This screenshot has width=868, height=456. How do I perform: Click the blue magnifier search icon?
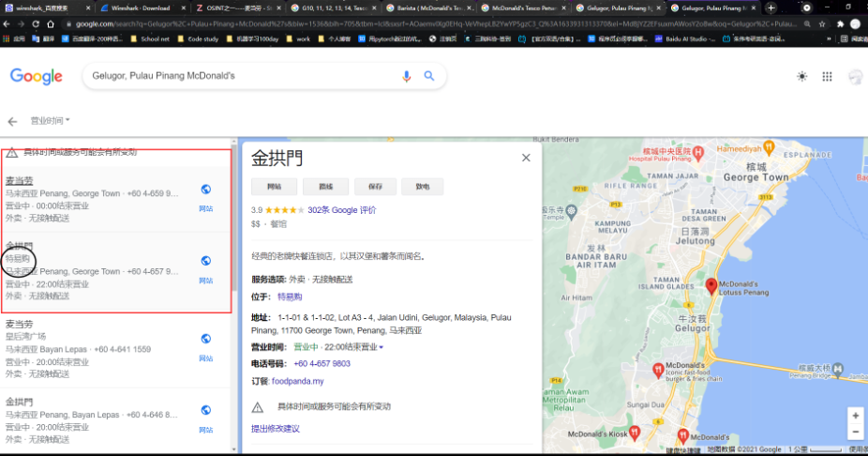[429, 76]
